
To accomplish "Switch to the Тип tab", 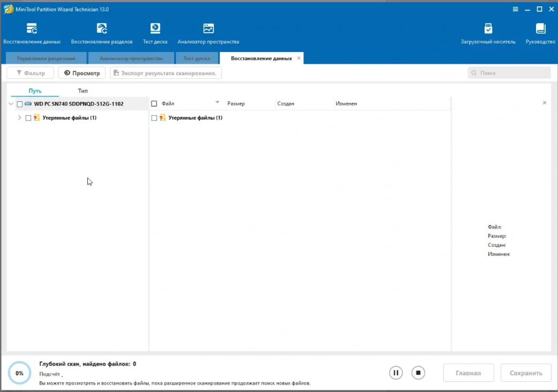I will [x=83, y=91].
